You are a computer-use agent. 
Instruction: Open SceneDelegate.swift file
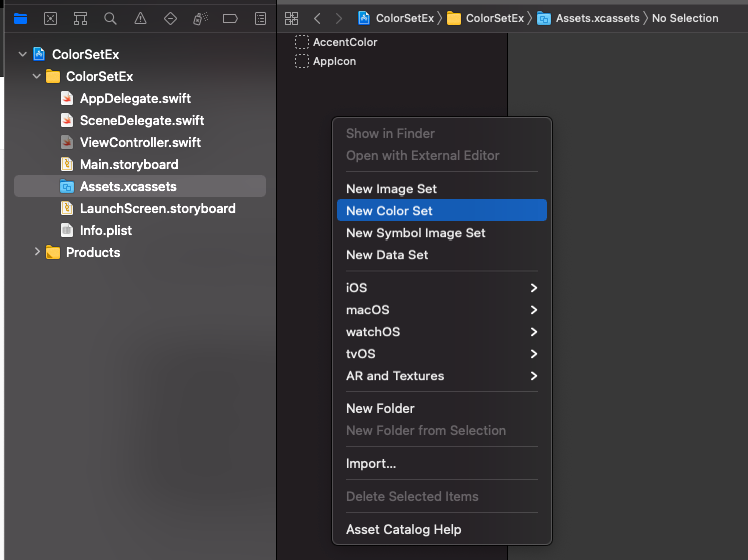click(x=142, y=120)
